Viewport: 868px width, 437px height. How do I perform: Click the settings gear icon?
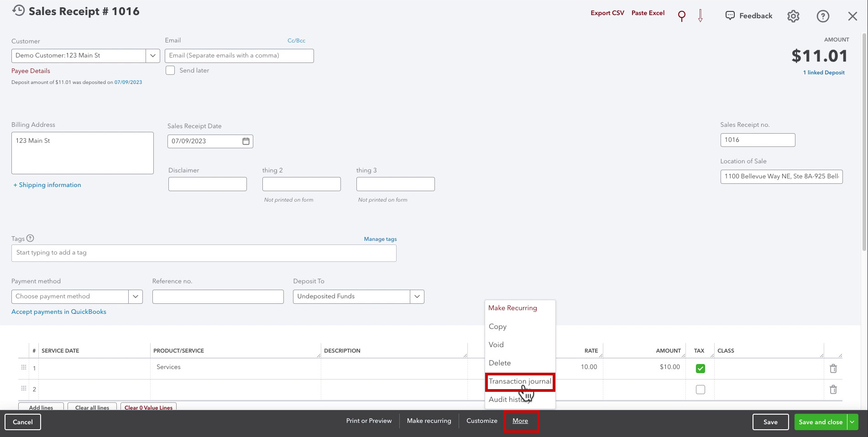tap(793, 16)
